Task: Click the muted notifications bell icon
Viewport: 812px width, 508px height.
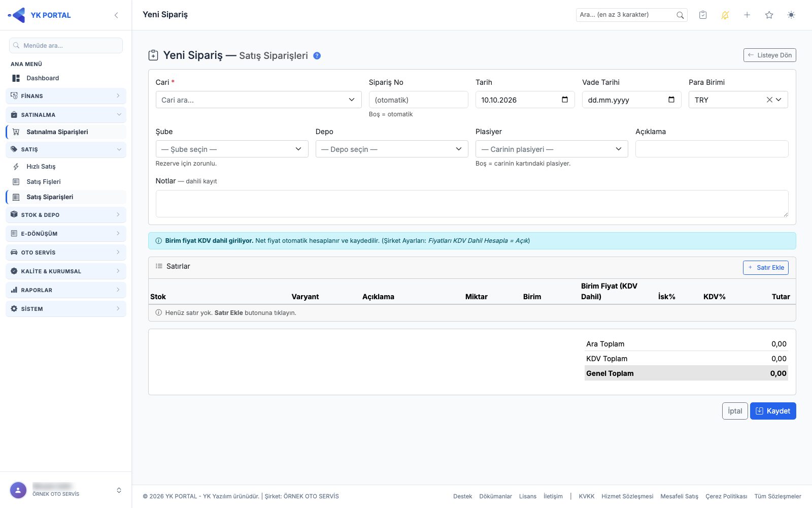Action: [725, 15]
